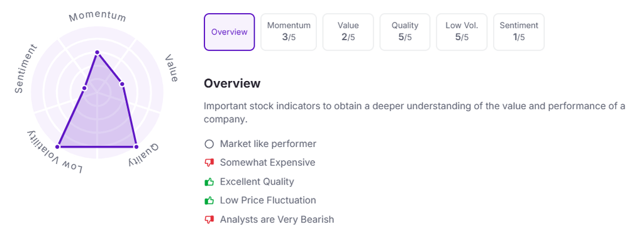Screen dimensions: 644x243
Task: Open the Quality 5/5 tab
Action: tap(404, 32)
